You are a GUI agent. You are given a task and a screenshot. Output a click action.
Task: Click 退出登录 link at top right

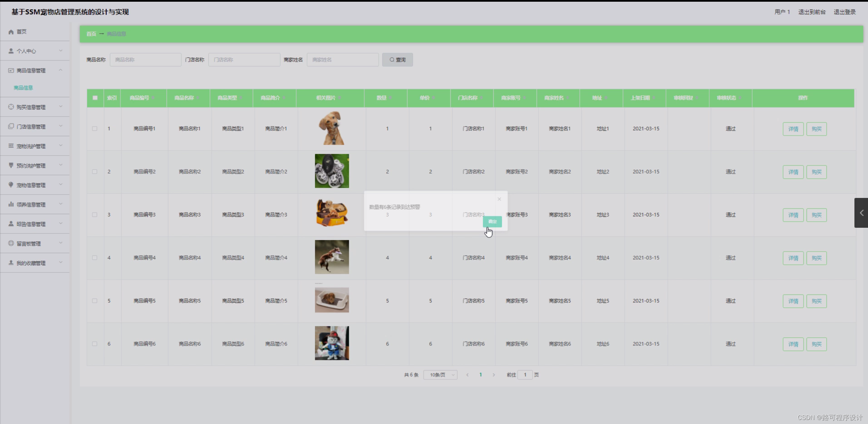845,12
